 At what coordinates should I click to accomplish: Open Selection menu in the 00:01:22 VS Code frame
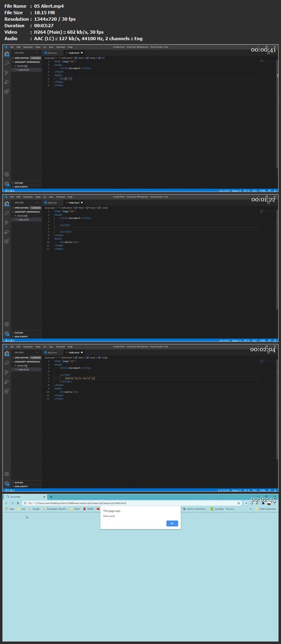click(28, 197)
